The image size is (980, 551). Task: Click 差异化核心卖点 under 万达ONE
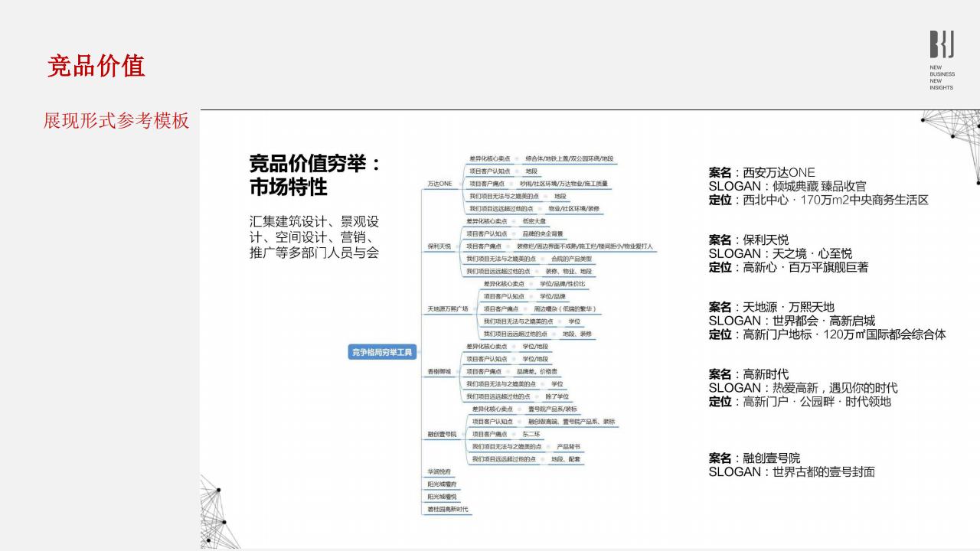pyautogui.click(x=489, y=158)
